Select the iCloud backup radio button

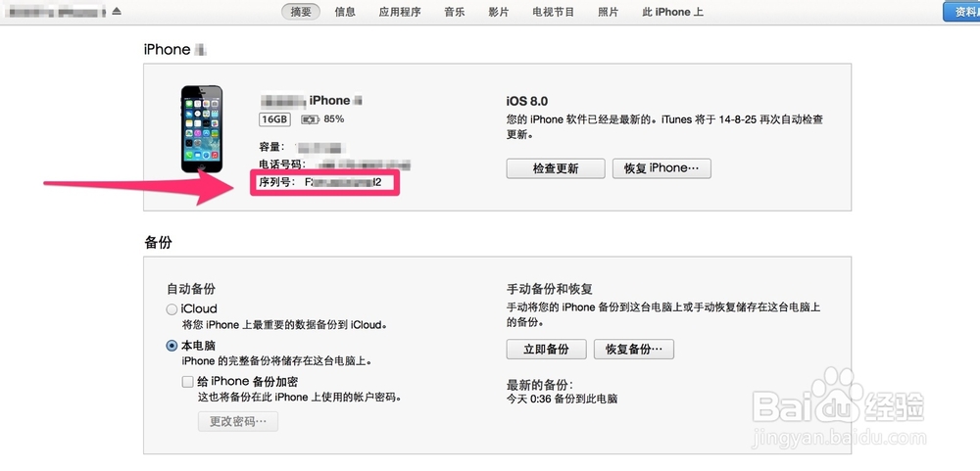(x=171, y=309)
